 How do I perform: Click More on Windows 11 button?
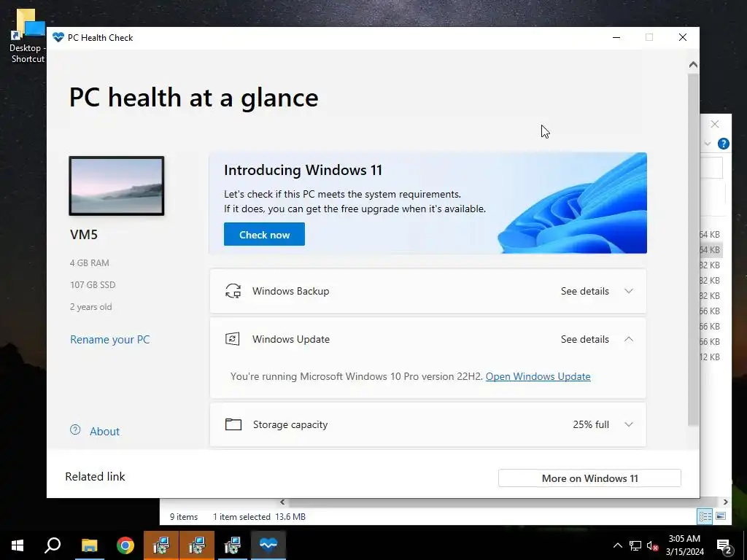(x=589, y=478)
